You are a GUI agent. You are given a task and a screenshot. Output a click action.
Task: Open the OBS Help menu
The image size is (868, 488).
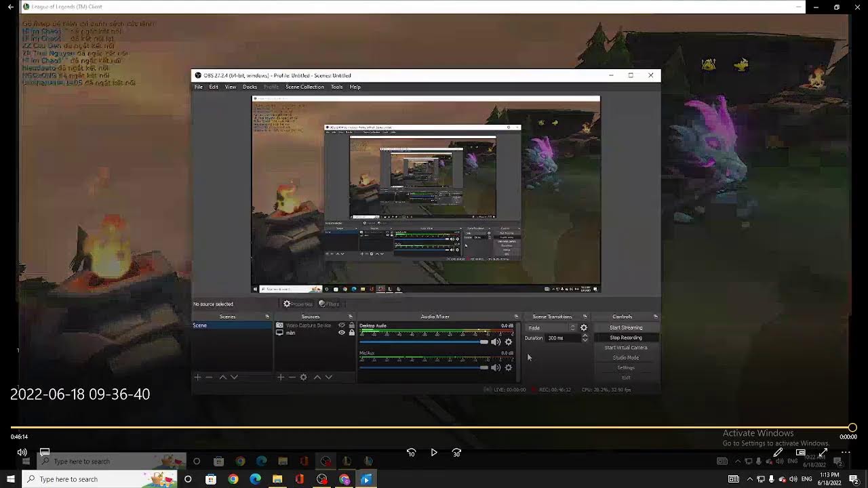click(355, 87)
